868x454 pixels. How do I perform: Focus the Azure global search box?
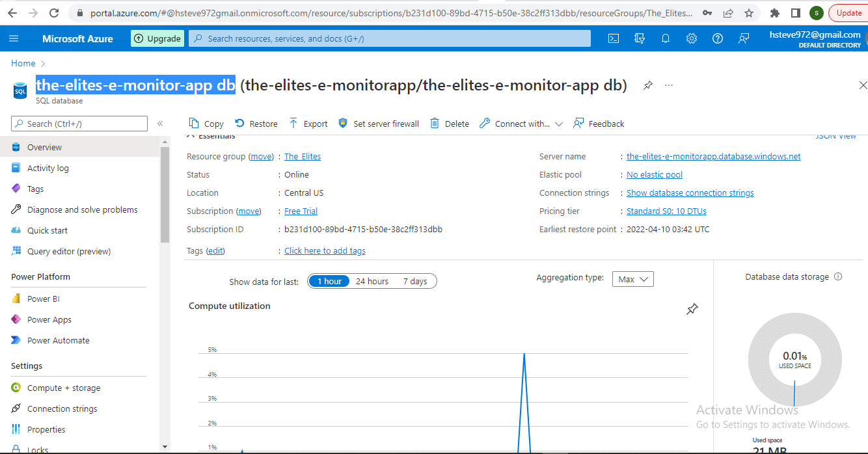pos(390,38)
